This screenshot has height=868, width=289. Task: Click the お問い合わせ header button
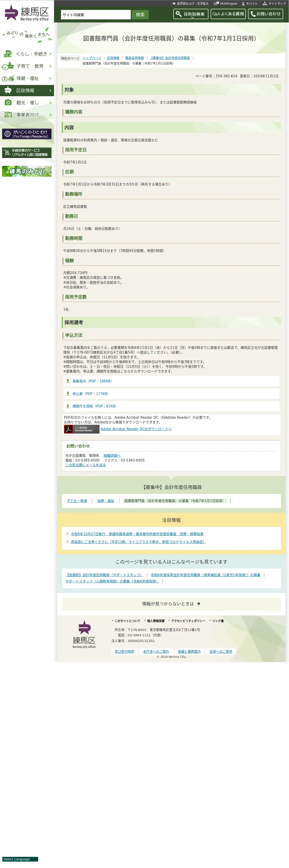tap(265, 14)
